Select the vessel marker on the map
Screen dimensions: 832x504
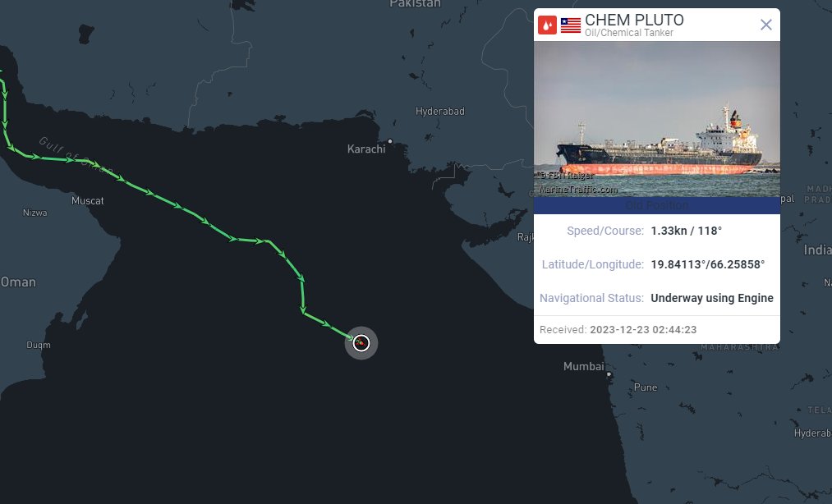pos(361,343)
